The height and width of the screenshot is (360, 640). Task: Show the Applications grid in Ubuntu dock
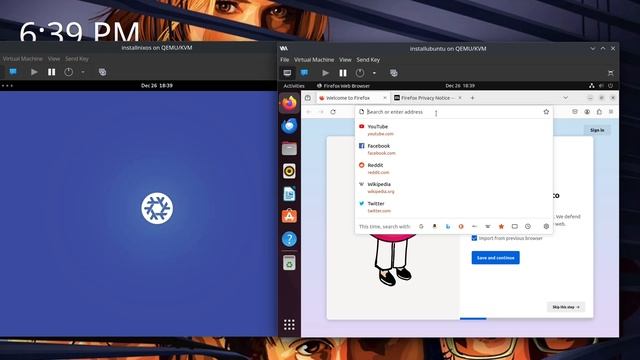289,325
